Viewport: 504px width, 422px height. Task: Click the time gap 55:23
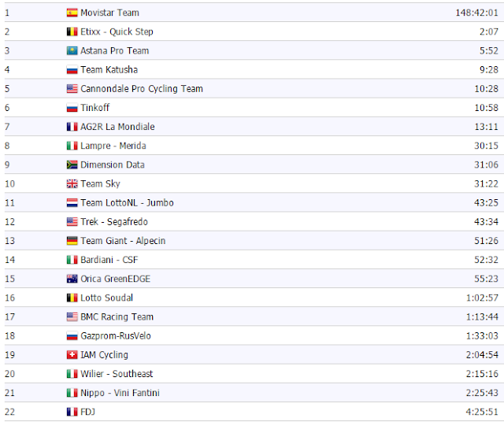click(487, 279)
